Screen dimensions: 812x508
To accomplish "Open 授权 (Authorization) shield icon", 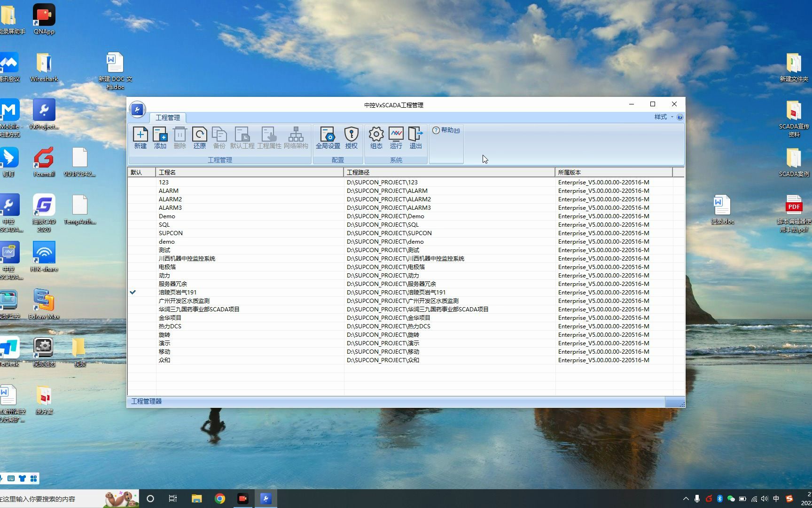I will click(351, 138).
